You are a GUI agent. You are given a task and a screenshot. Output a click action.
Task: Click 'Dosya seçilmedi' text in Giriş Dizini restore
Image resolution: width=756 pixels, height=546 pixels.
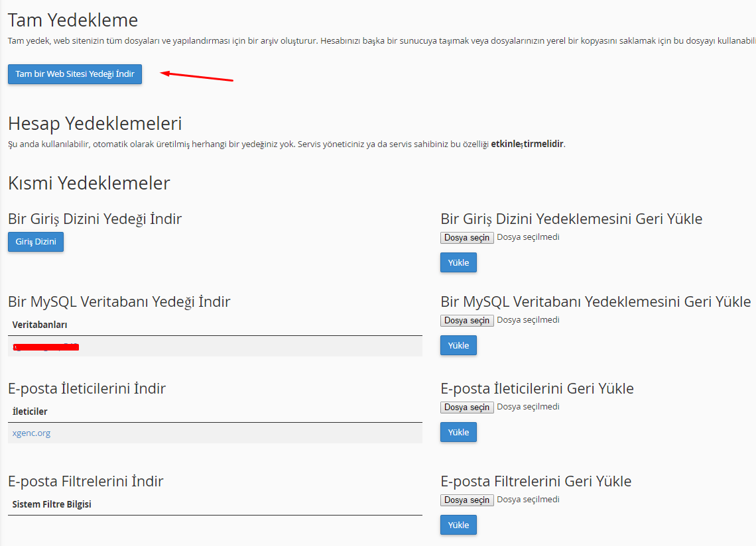point(528,237)
